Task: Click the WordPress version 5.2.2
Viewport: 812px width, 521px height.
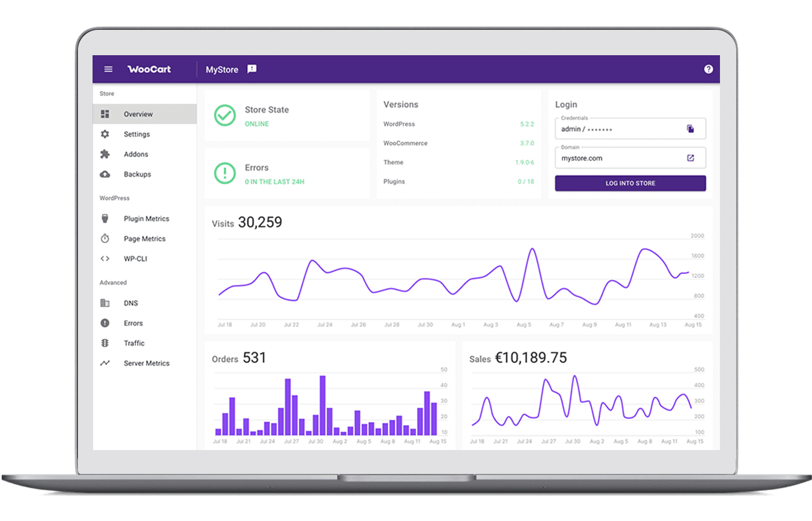Action: (527, 124)
